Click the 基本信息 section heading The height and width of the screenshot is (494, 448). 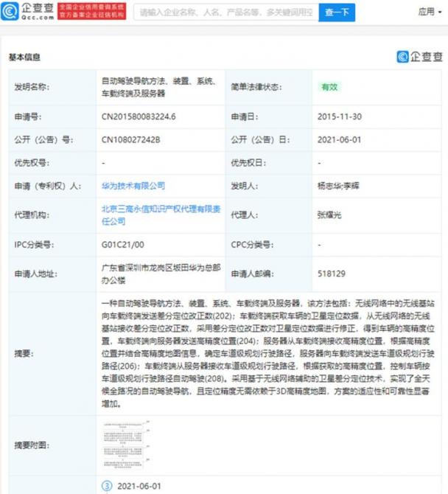(24, 57)
